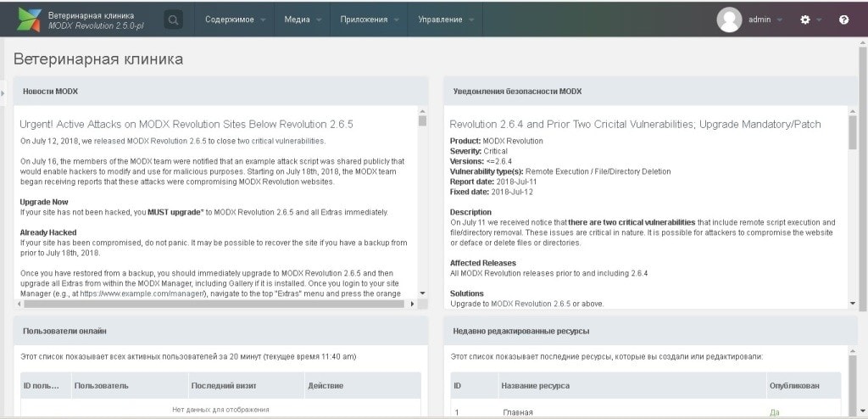
Task: Click the admin user avatar
Action: point(729,20)
